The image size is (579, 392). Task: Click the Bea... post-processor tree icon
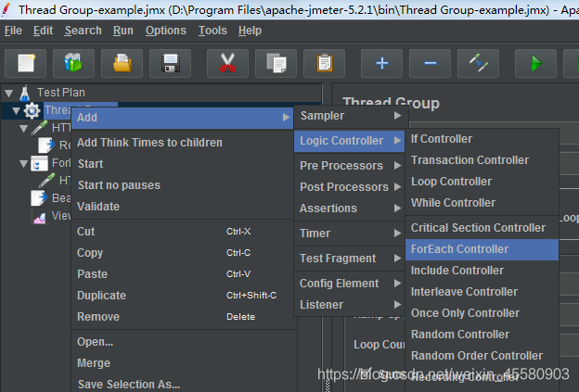coord(39,198)
